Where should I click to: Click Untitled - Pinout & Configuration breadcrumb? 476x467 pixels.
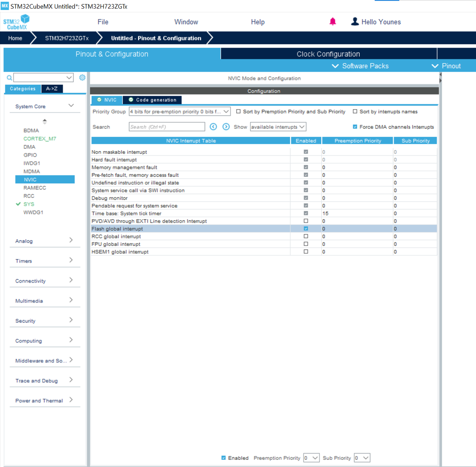156,38
